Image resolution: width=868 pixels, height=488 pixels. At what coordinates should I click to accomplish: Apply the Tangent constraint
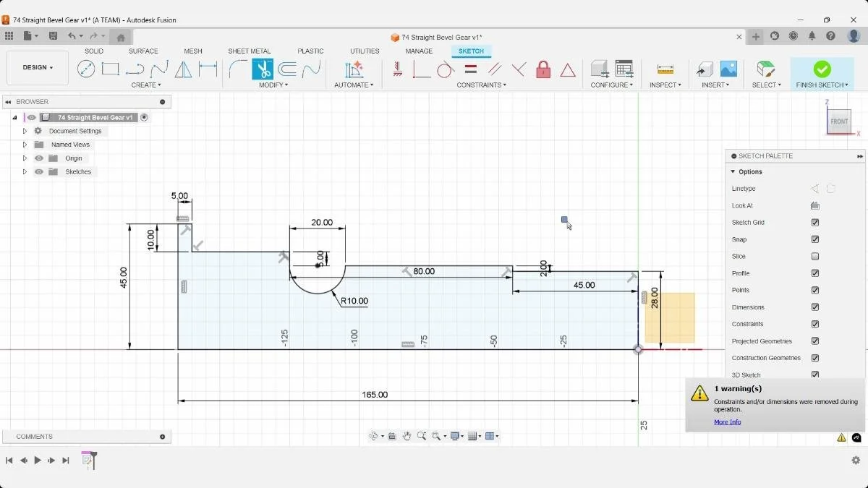445,69
